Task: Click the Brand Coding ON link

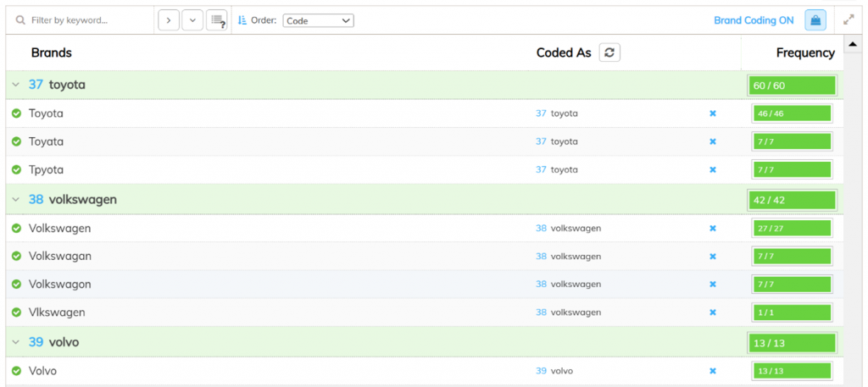Action: pos(754,20)
